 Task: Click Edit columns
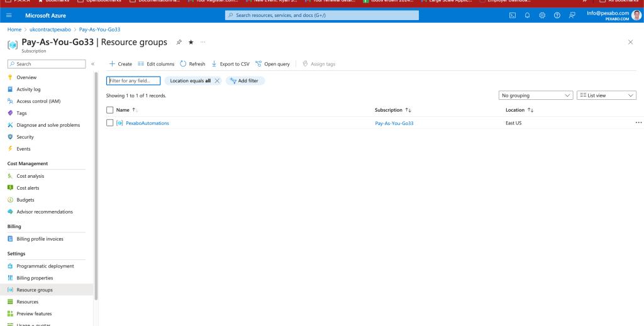tap(156, 64)
